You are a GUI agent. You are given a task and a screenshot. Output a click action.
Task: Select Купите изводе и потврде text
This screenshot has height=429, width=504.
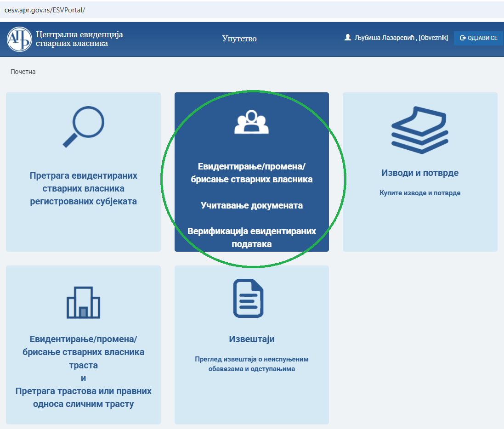coord(420,193)
